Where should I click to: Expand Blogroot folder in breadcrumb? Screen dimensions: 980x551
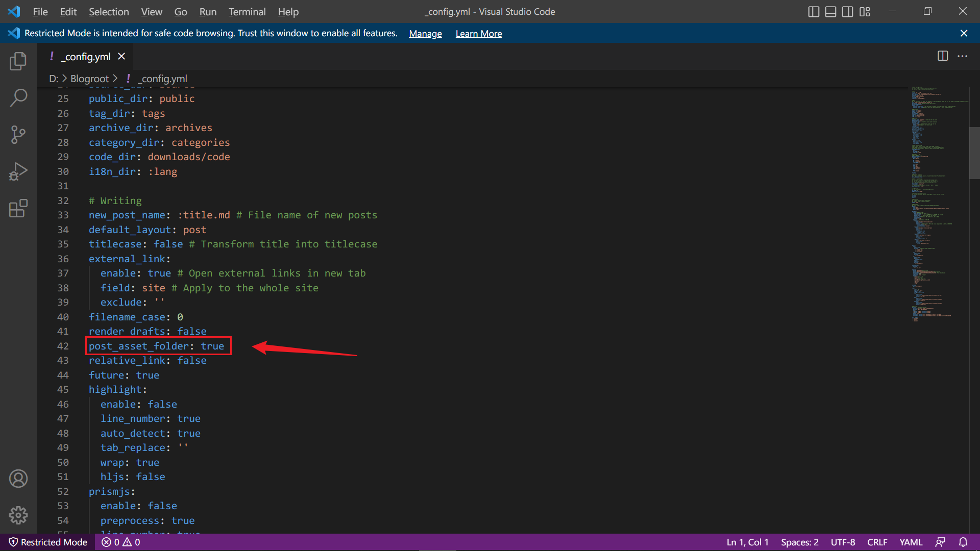tap(89, 79)
